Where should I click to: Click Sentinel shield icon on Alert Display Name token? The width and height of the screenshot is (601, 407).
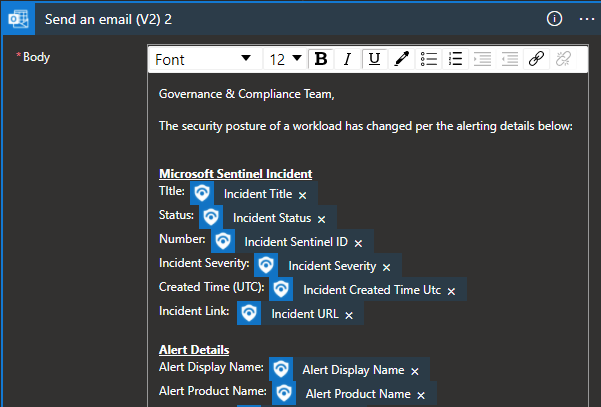pyautogui.click(x=281, y=369)
